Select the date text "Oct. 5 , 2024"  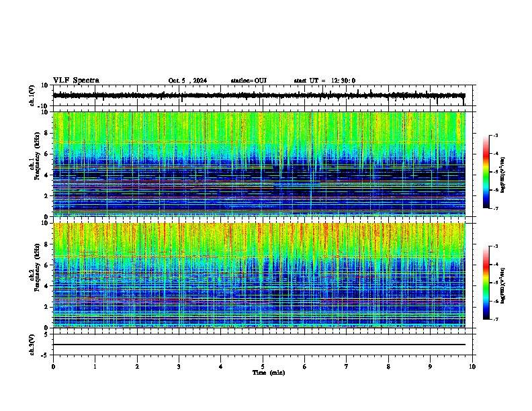pos(187,81)
